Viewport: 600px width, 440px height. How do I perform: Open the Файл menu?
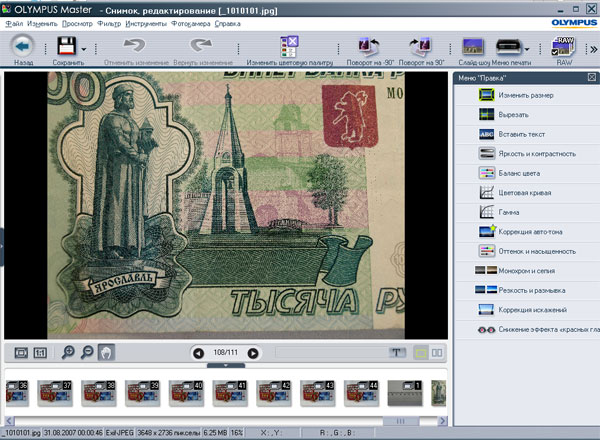14,24
